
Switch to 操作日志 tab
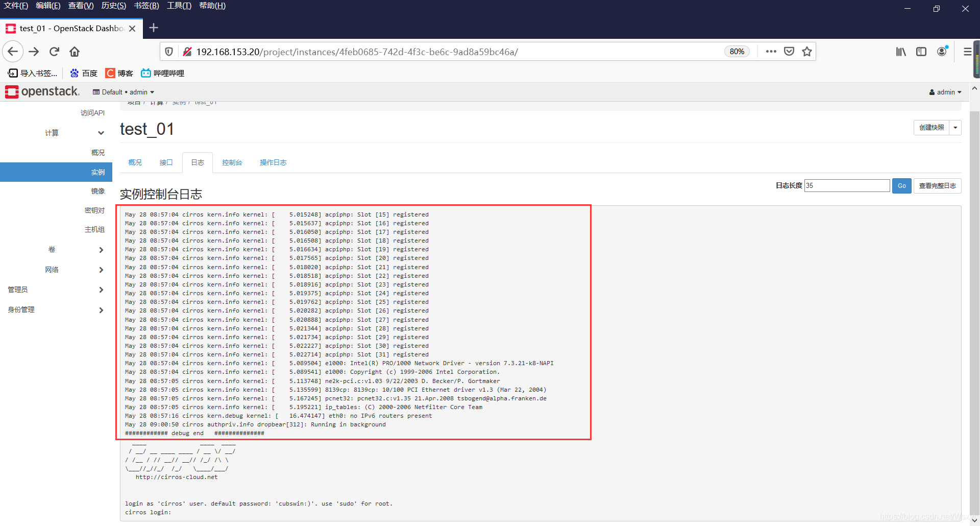(x=273, y=162)
